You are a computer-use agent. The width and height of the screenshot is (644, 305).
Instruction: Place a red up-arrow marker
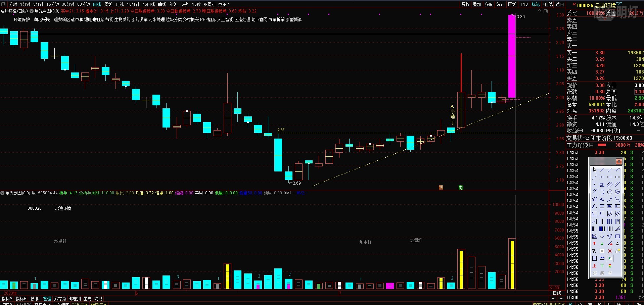point(594,244)
